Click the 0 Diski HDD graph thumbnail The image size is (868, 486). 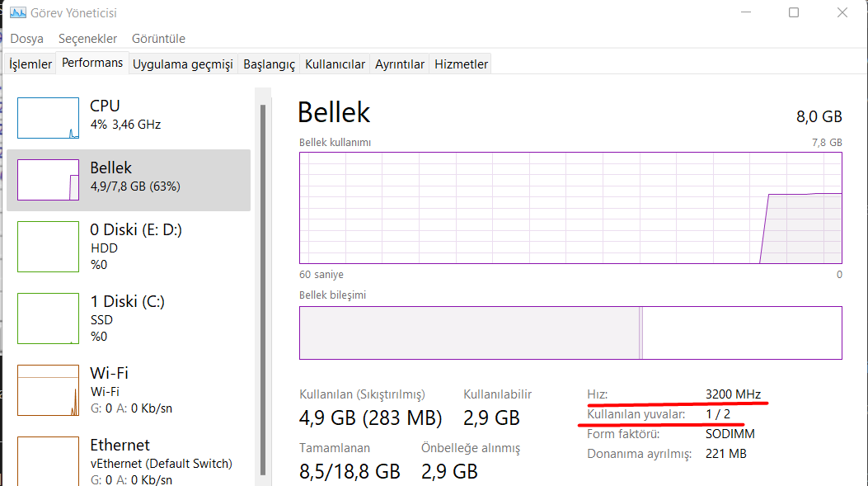(48, 246)
